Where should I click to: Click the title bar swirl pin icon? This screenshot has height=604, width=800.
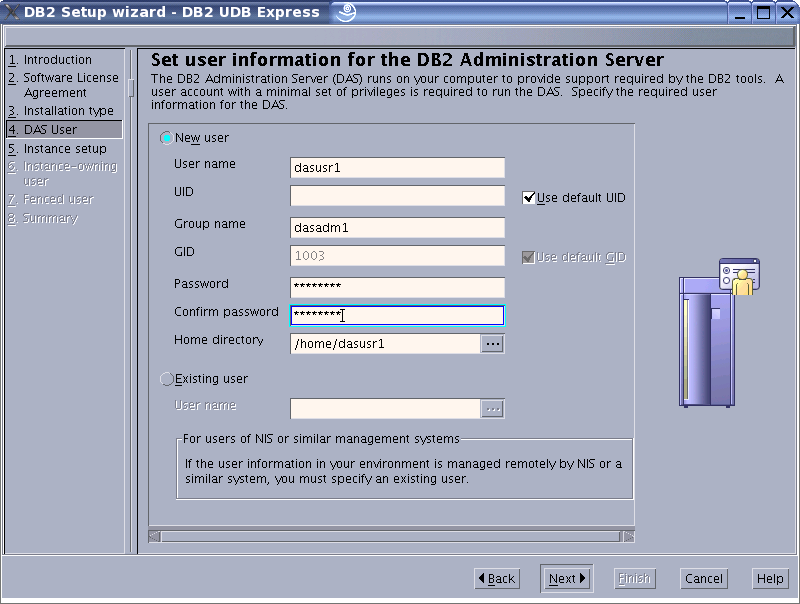[346, 12]
